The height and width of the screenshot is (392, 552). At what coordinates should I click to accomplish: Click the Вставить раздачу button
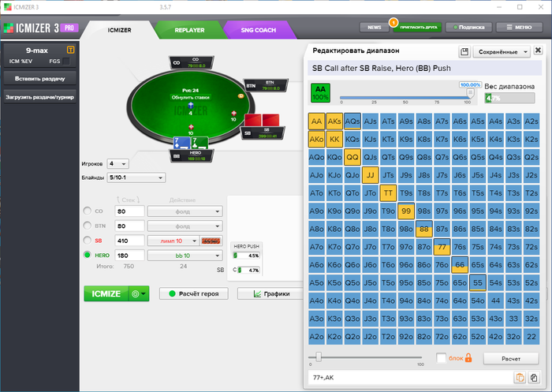(x=39, y=79)
